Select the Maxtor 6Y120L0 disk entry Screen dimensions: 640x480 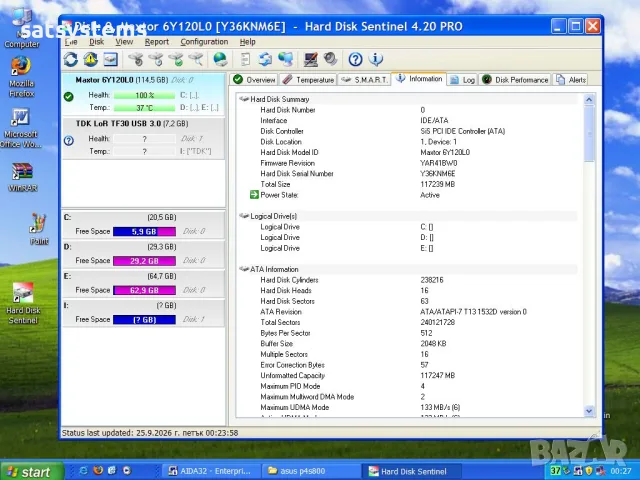[x=143, y=94]
